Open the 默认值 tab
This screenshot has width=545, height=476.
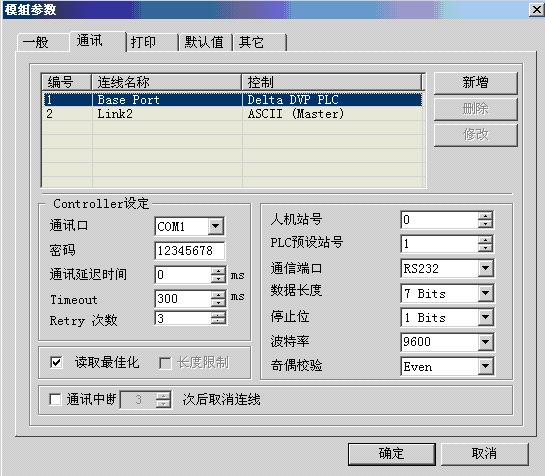206,43
